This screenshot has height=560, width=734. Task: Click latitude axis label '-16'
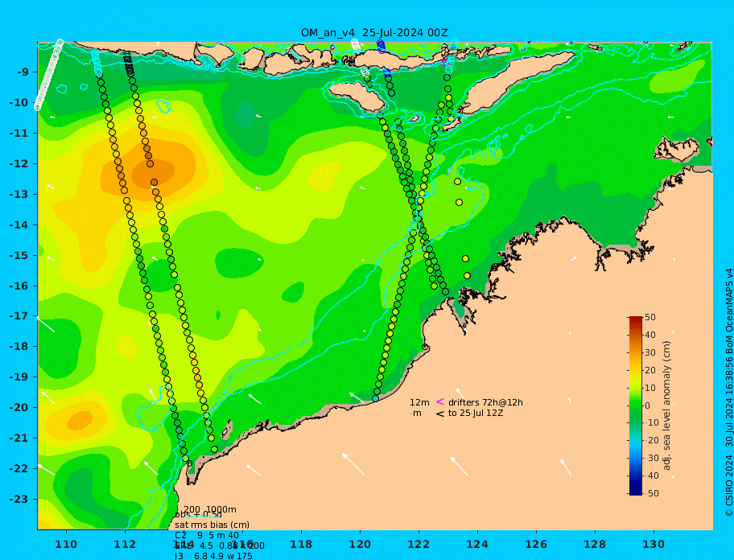click(19, 286)
